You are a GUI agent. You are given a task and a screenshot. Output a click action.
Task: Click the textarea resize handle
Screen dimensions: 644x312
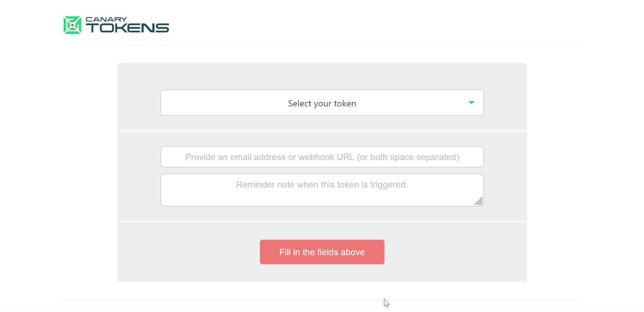coord(478,201)
